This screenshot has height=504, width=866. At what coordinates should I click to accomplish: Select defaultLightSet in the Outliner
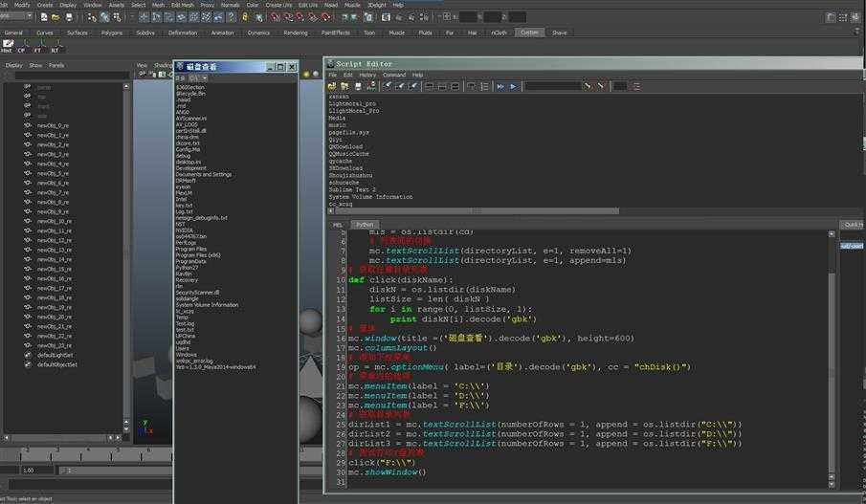click(56, 356)
